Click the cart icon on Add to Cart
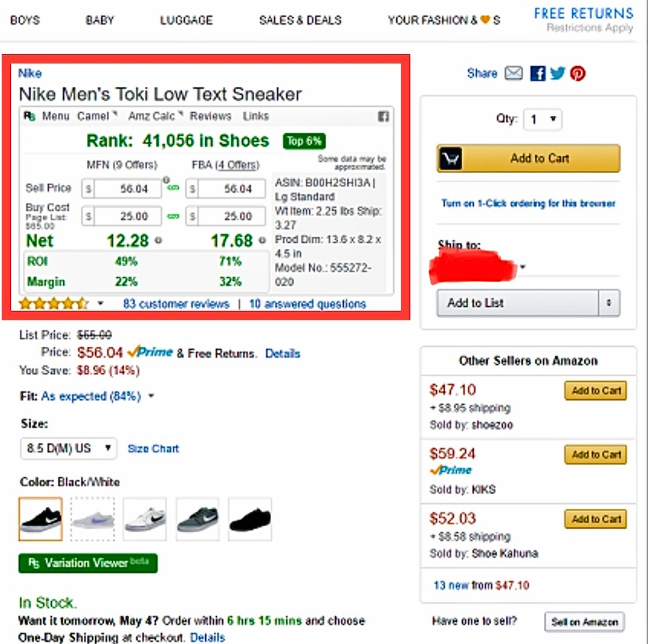This screenshot has height=644, width=648. click(x=451, y=158)
